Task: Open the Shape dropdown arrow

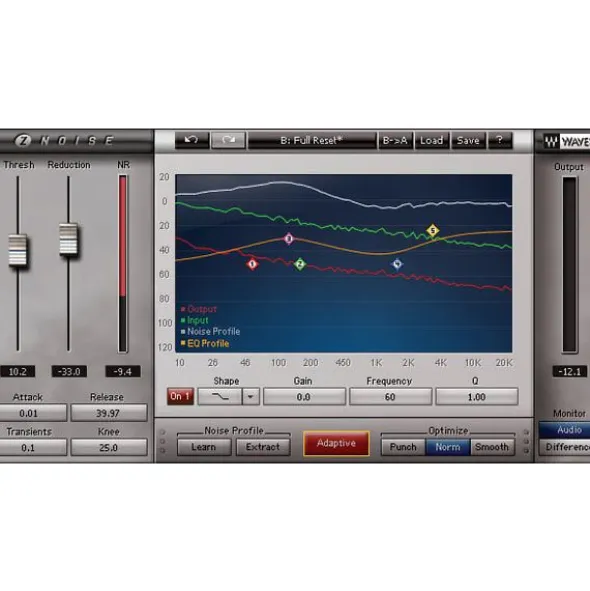Action: click(x=251, y=397)
